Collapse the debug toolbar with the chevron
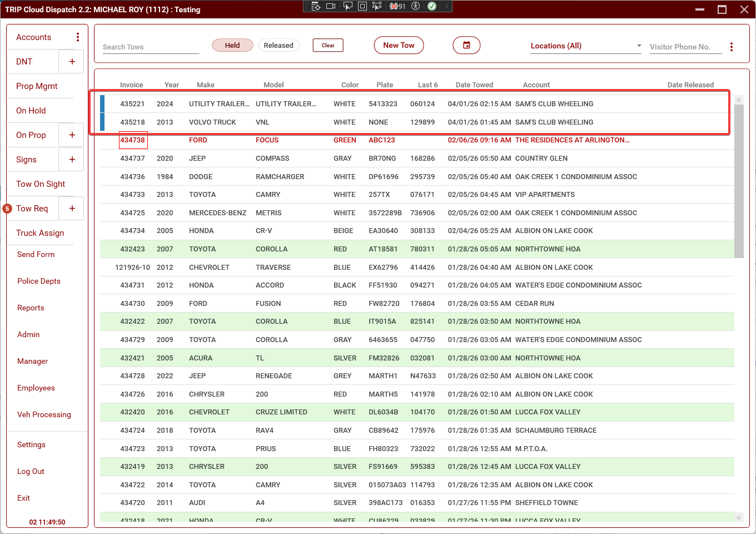Screen dimensions: 756x534 [x=446, y=6]
